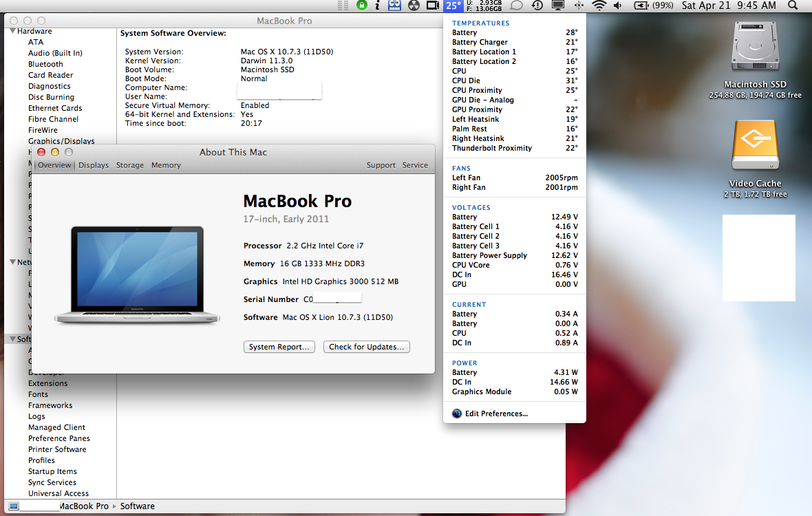Select Disc Burning in the sidebar

click(52, 97)
